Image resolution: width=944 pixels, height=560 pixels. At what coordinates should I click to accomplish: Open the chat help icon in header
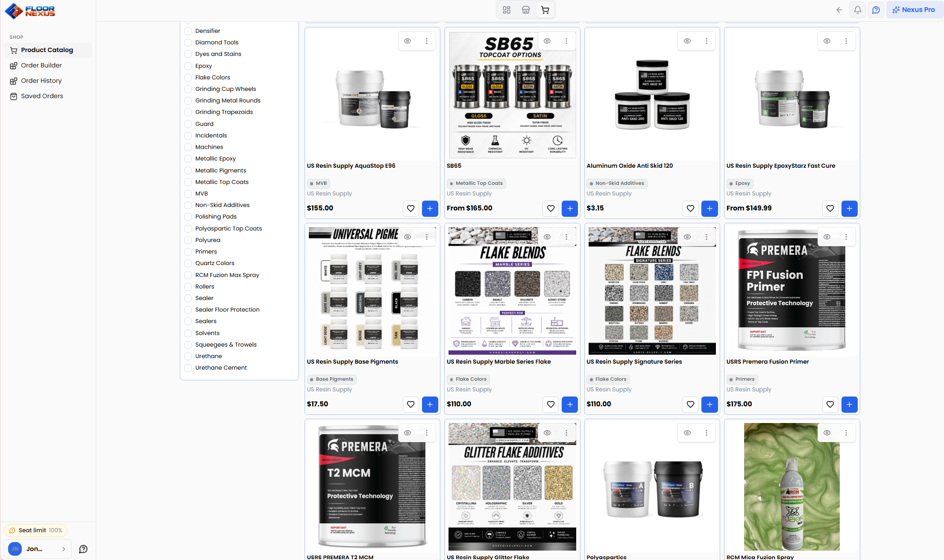876,10
